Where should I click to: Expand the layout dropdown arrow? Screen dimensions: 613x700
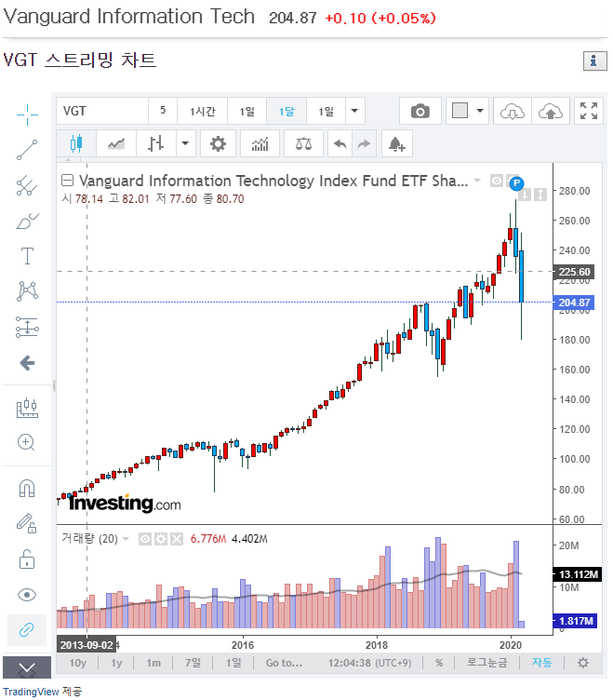click(480, 110)
